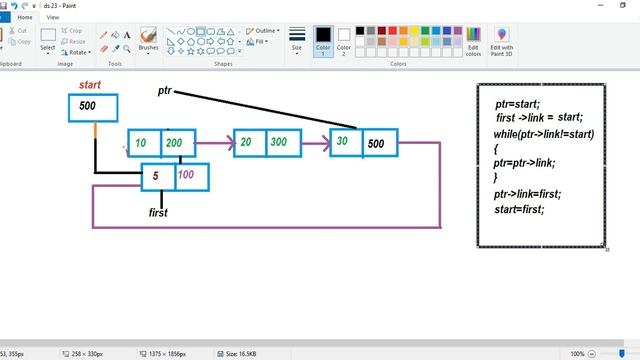Switch to the View ribbon tab

[53, 18]
